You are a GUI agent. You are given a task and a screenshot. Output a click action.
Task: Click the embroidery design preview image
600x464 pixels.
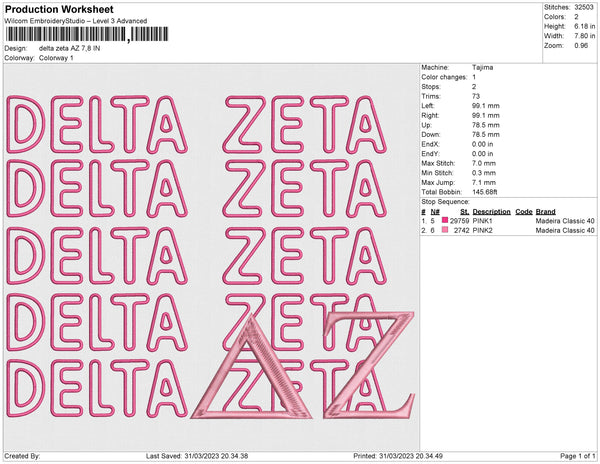coord(211,257)
